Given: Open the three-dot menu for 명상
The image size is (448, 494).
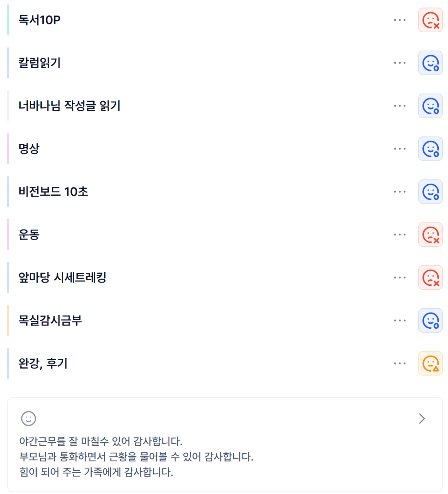Looking at the screenshot, I should click(400, 149).
